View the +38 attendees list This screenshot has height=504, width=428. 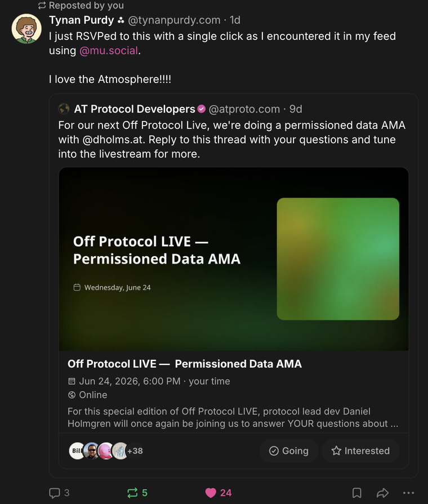[x=135, y=451]
